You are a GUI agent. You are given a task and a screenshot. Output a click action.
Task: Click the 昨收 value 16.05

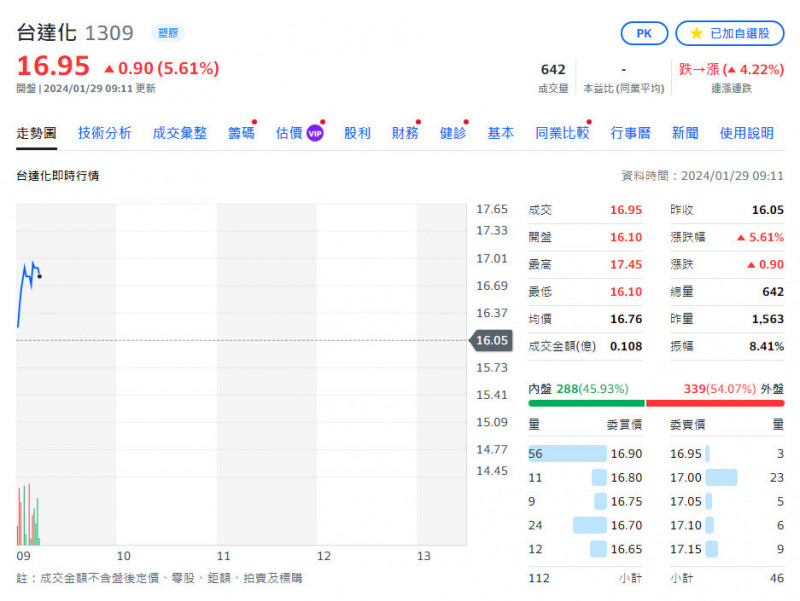(768, 210)
